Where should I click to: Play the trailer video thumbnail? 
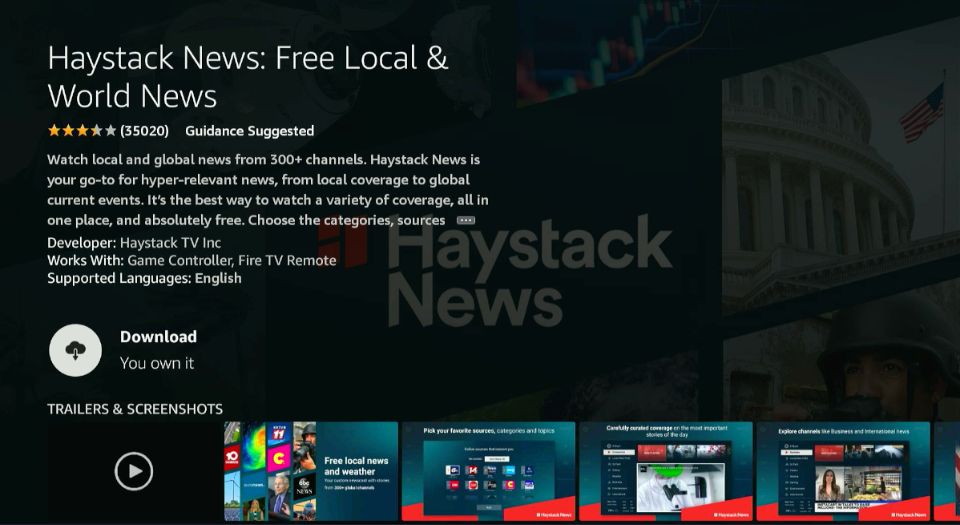134,471
